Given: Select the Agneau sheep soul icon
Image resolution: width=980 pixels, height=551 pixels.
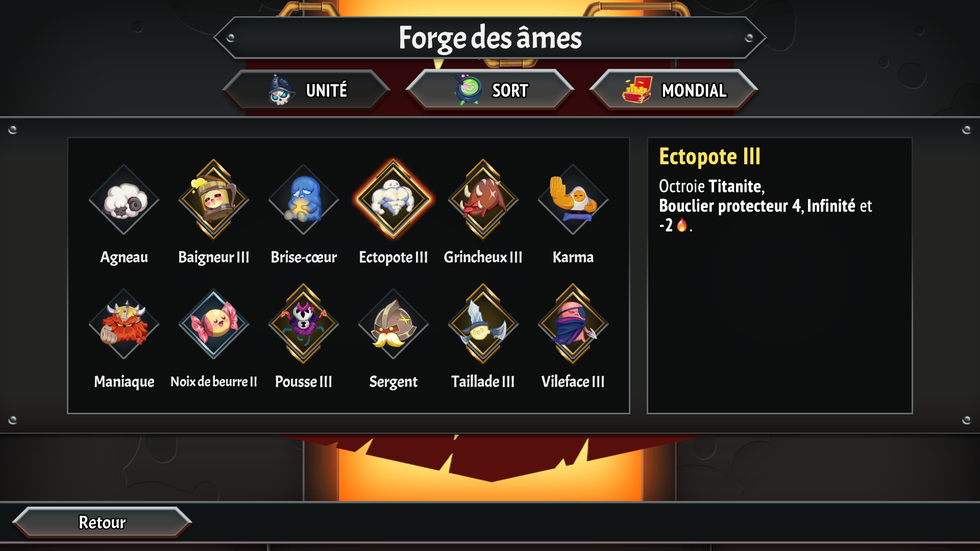Looking at the screenshot, I should [x=124, y=199].
